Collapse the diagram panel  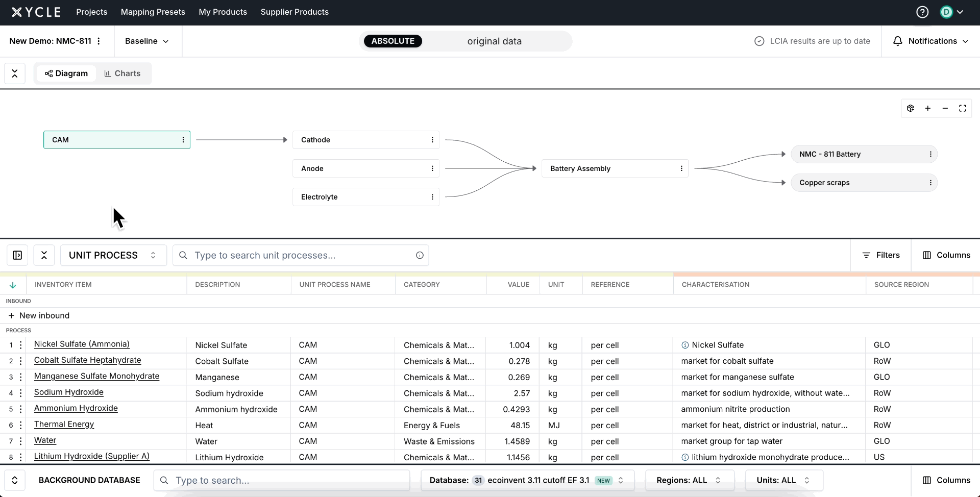15,73
